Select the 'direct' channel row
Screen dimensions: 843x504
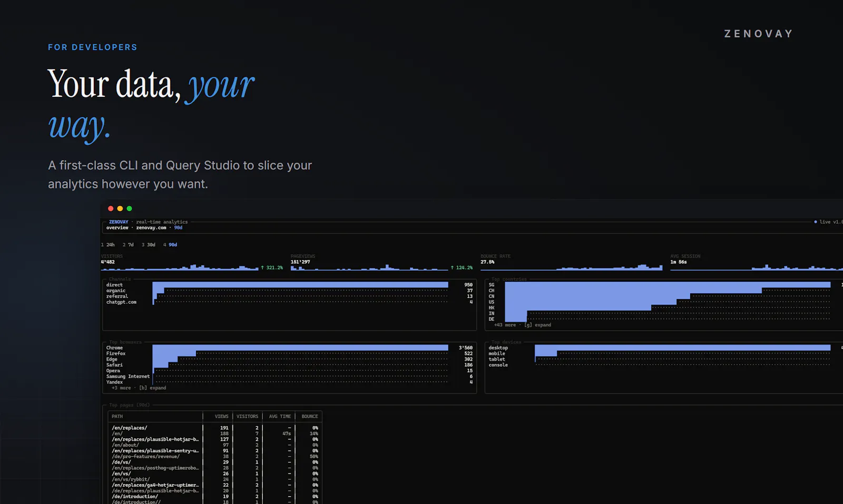289,285
